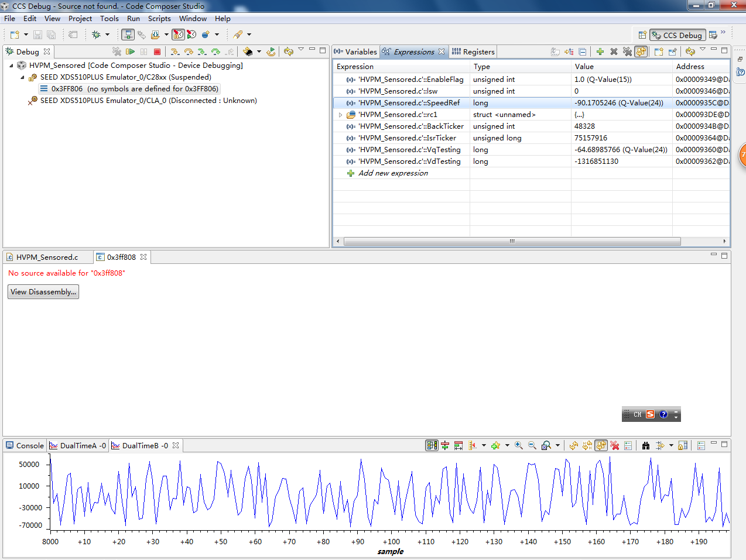746x560 pixels.
Task: Toggle the highlighted first button in graph toolbar
Action: 432,445
